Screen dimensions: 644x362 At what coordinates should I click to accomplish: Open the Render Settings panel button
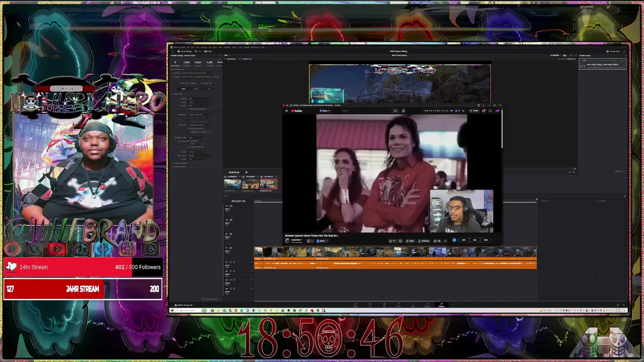(x=185, y=51)
